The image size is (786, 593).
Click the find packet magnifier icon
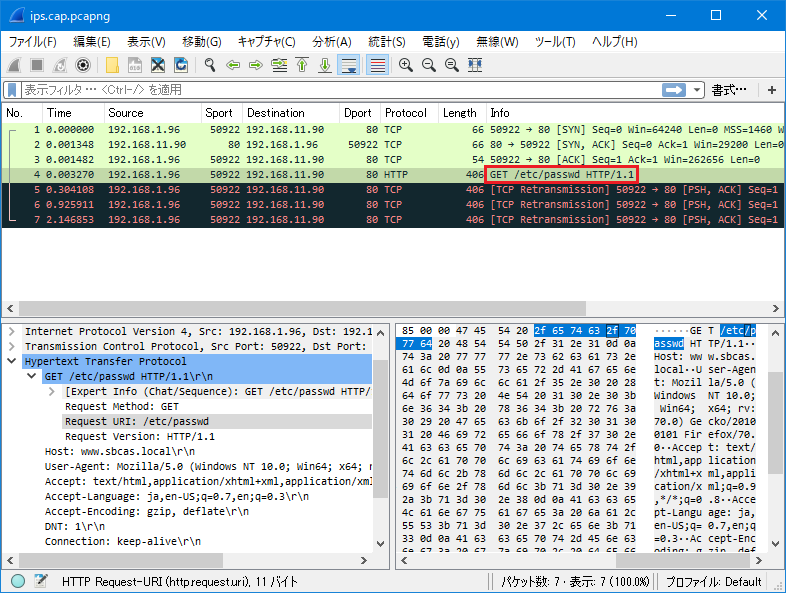(x=210, y=65)
